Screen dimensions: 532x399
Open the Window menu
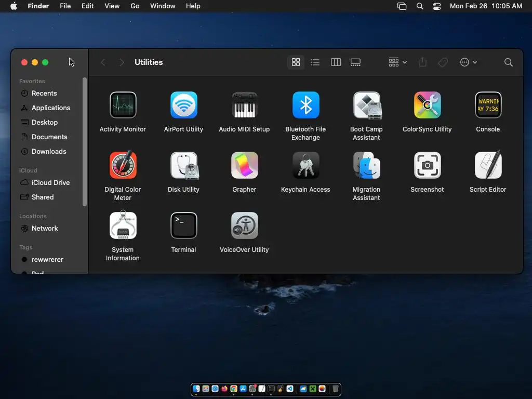(x=163, y=6)
